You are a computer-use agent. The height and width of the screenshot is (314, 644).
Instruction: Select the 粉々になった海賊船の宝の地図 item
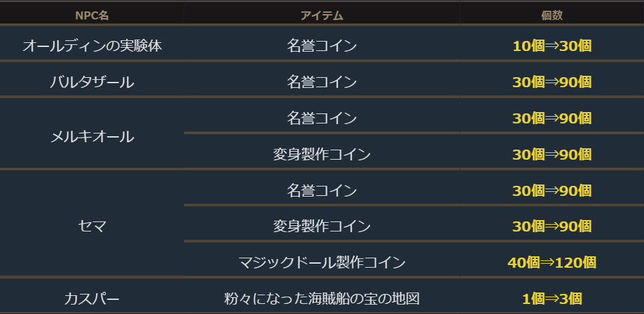pos(321,299)
